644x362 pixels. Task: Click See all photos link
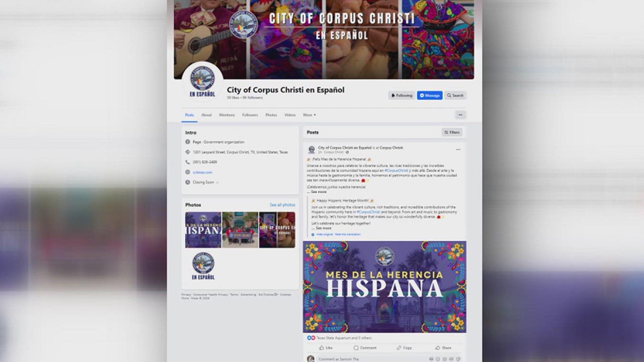pos(282,205)
